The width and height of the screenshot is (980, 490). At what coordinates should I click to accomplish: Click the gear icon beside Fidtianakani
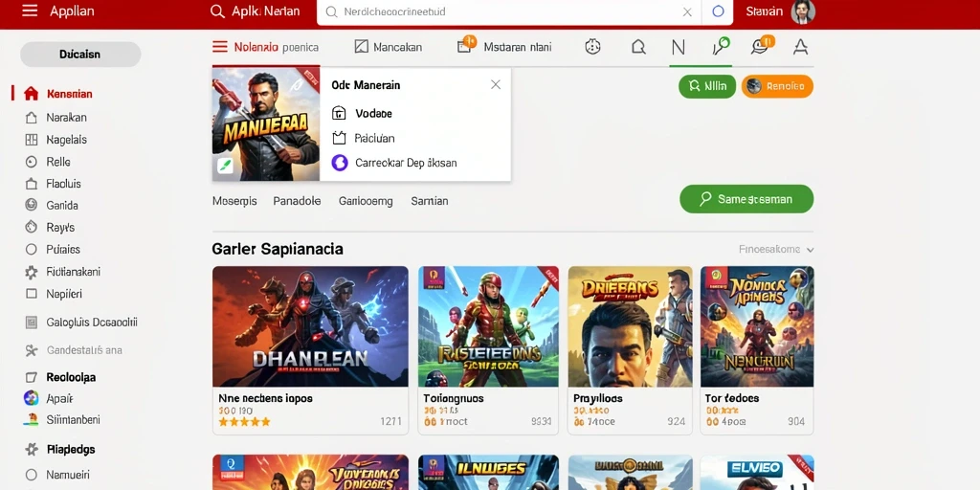point(31,272)
